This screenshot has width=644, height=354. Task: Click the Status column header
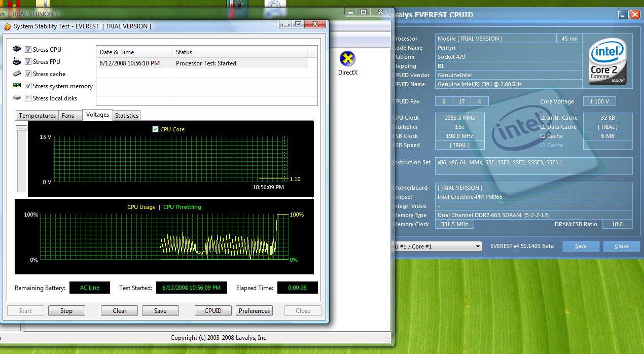pyautogui.click(x=240, y=52)
